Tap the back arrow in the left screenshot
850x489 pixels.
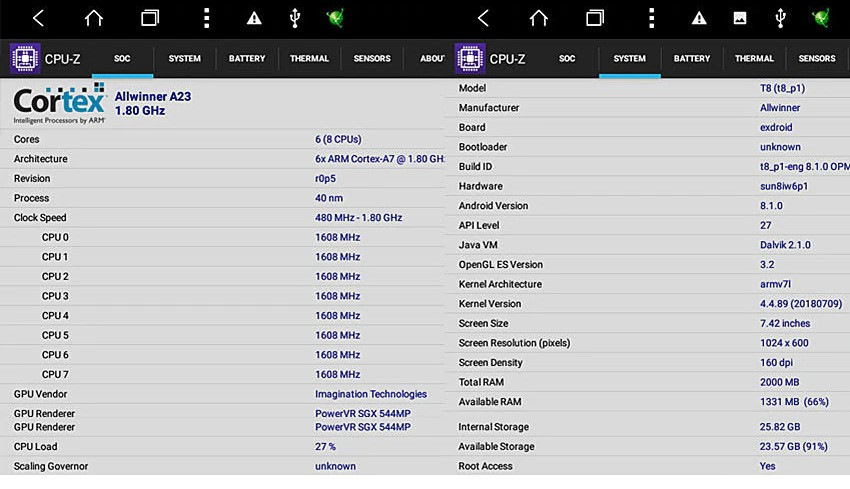pyautogui.click(x=38, y=18)
